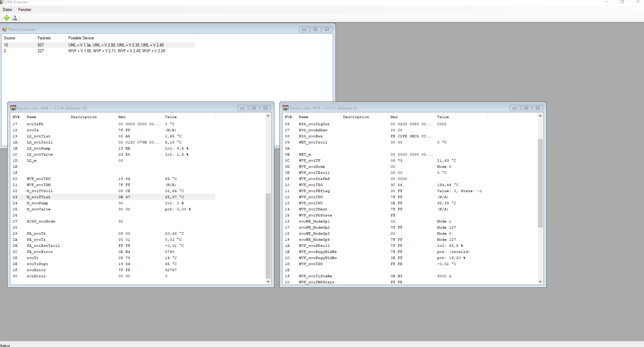Click the green plus add icon
The image size is (644, 347).
[x=7, y=18]
